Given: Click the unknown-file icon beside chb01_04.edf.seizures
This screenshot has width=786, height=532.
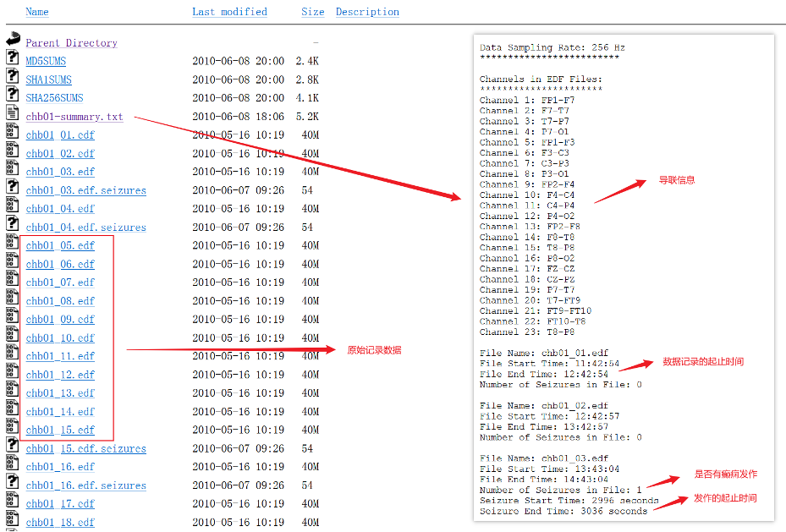Looking at the screenshot, I should pyautogui.click(x=13, y=223).
